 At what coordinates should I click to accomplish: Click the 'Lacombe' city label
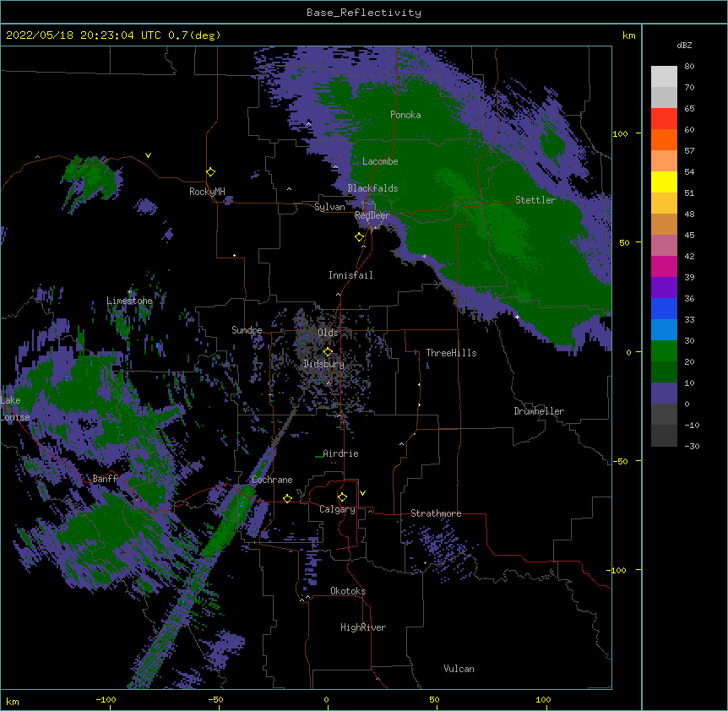click(380, 161)
